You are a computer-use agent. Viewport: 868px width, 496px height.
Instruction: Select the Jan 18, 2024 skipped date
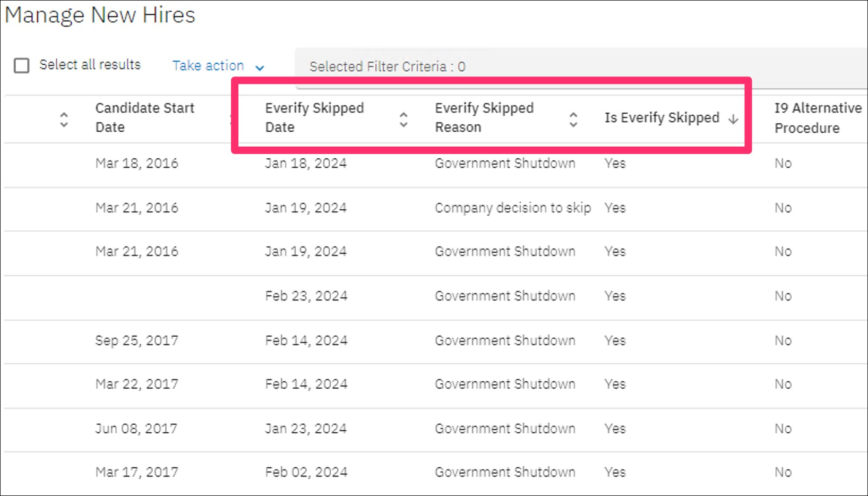[306, 163]
